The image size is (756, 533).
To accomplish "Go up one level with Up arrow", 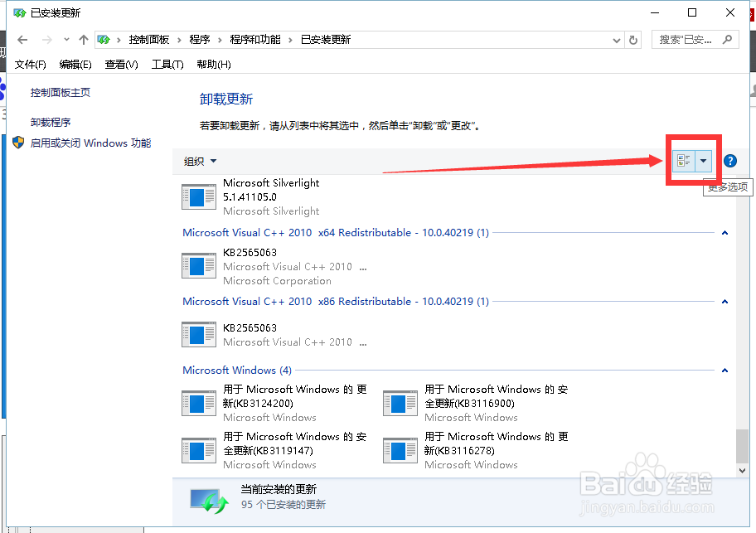I will click(84, 40).
